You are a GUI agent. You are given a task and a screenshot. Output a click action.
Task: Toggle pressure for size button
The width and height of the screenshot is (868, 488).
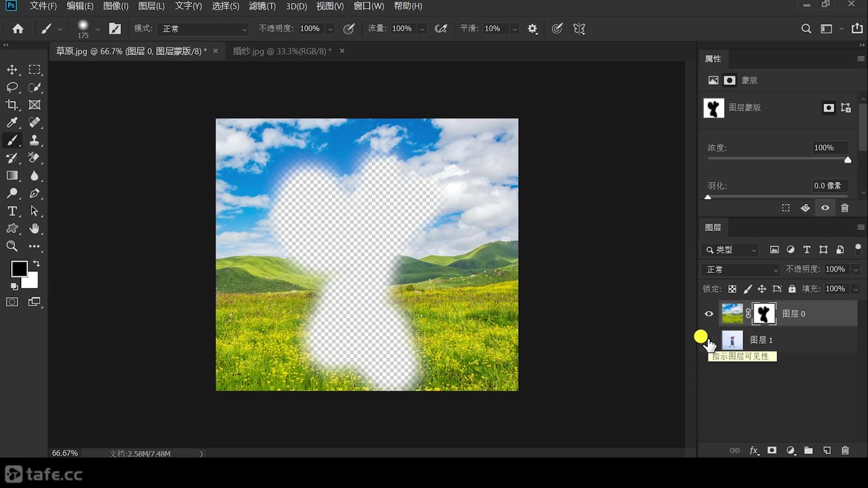click(557, 29)
